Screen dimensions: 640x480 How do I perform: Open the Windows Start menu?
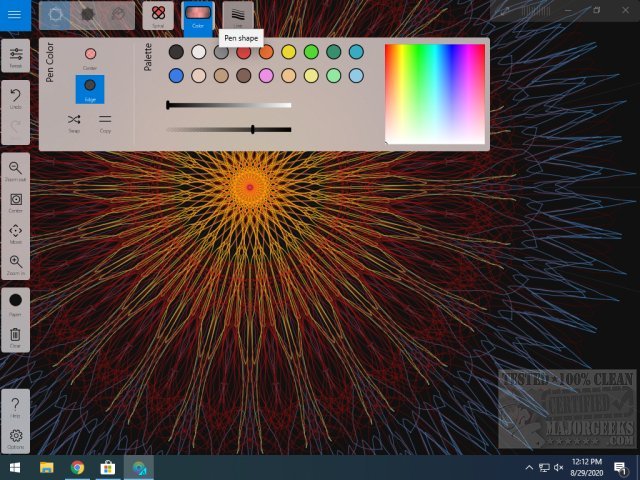tap(15, 468)
